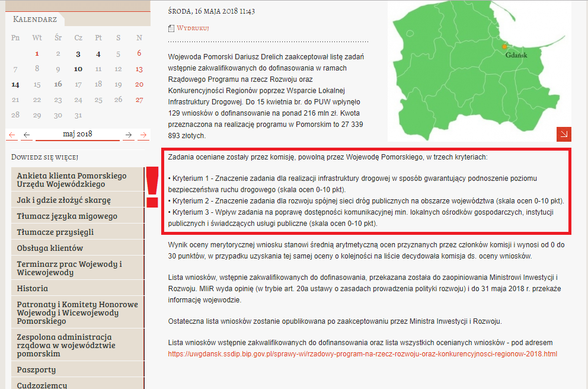The image size is (588, 389).
Task: Click the Pn weekday column header
Action: (15, 37)
